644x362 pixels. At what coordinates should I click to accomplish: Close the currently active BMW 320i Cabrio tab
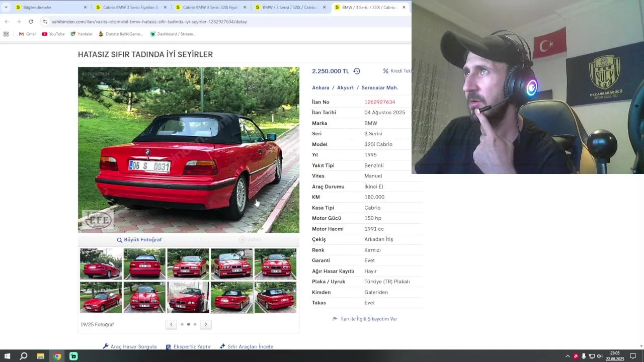click(404, 8)
